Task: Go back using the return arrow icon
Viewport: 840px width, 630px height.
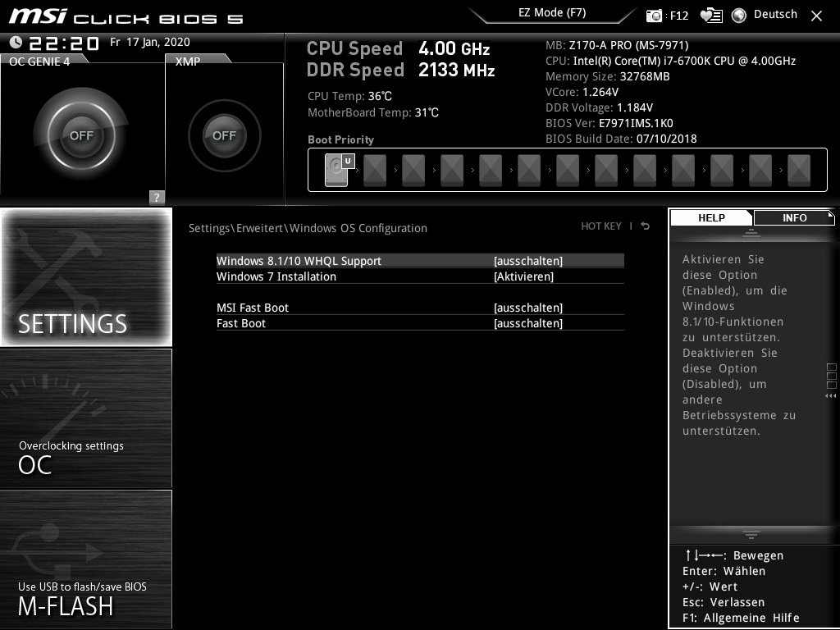Action: 645,226
